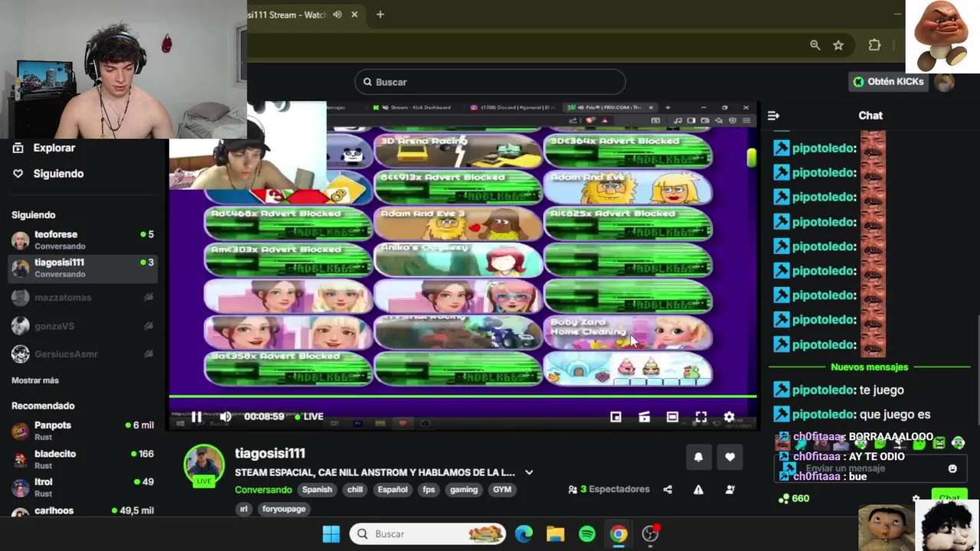980x551 pixels.
Task: Click the 660 channel points balance
Action: tap(794, 498)
